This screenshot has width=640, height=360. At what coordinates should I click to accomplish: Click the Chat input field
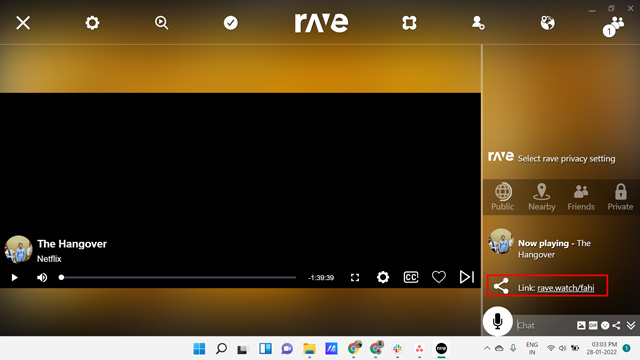[x=545, y=325]
